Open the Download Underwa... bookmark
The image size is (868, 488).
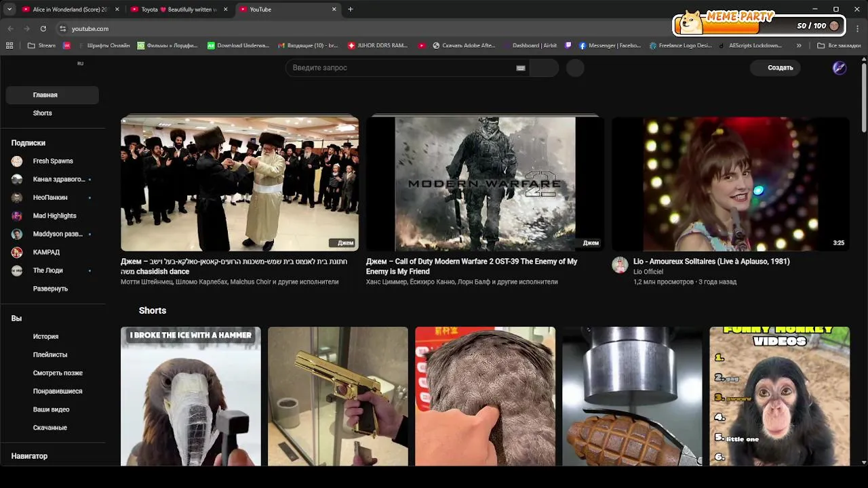pos(239,45)
